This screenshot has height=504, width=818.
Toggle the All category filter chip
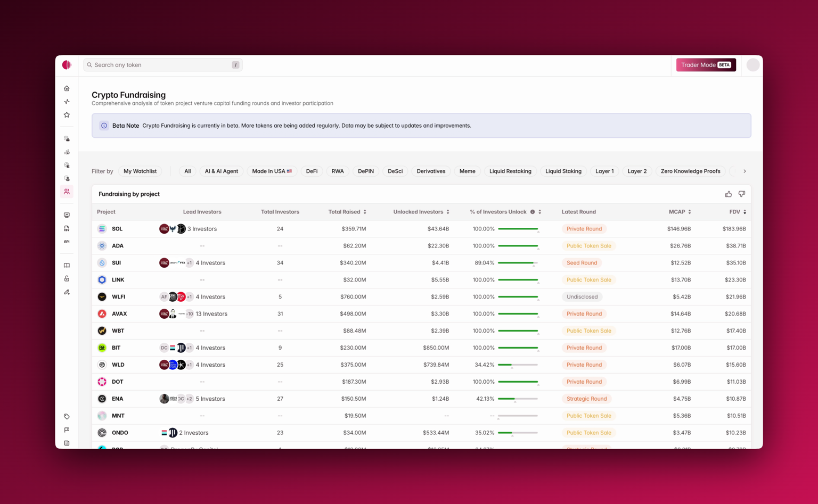[187, 171]
